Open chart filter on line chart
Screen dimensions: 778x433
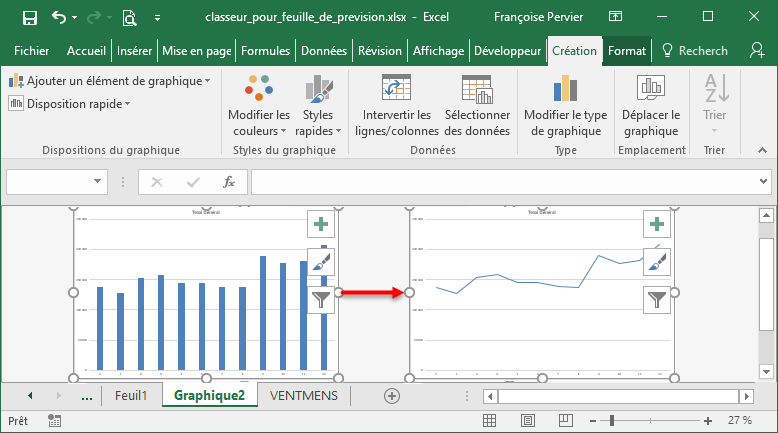[657, 298]
